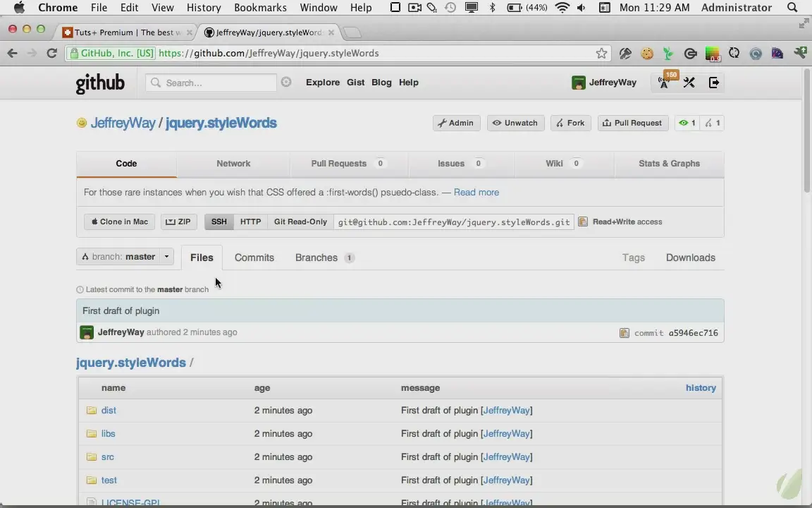Image resolution: width=812 pixels, height=508 pixels.
Task: Open the Issues tab
Action: tap(462, 163)
